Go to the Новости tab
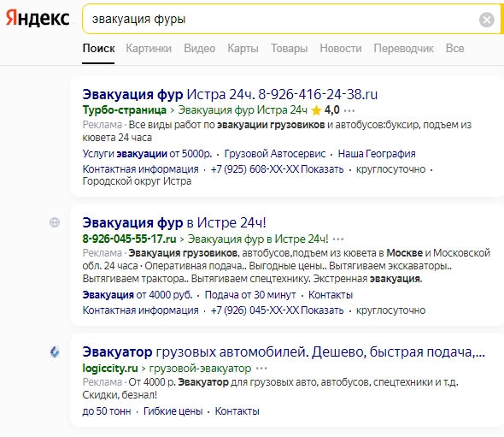This screenshot has height=437, width=504. [341, 48]
